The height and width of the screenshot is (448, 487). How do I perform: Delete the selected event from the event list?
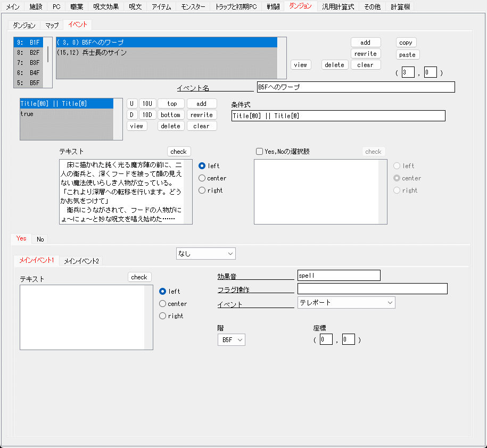334,65
